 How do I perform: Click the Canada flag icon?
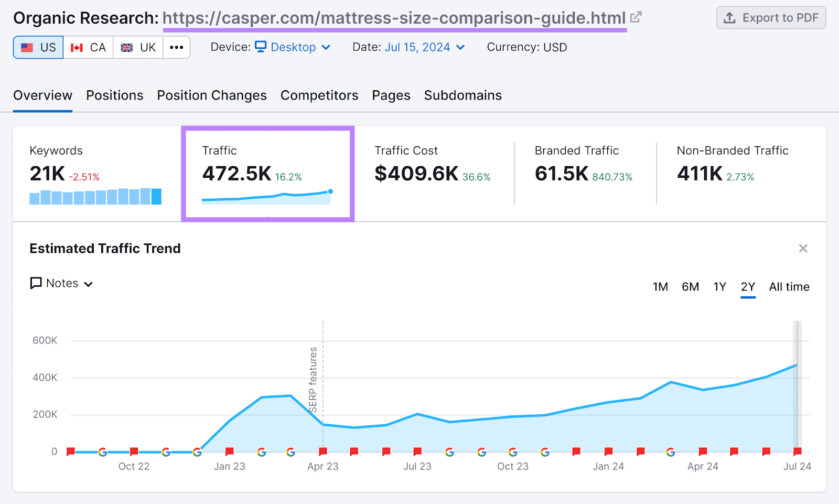pos(77,48)
